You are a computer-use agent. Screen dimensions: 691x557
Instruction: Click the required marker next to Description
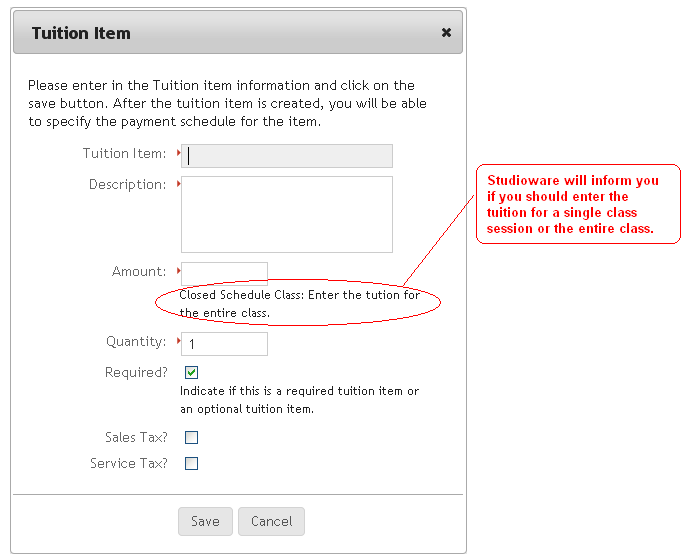pyautogui.click(x=178, y=184)
